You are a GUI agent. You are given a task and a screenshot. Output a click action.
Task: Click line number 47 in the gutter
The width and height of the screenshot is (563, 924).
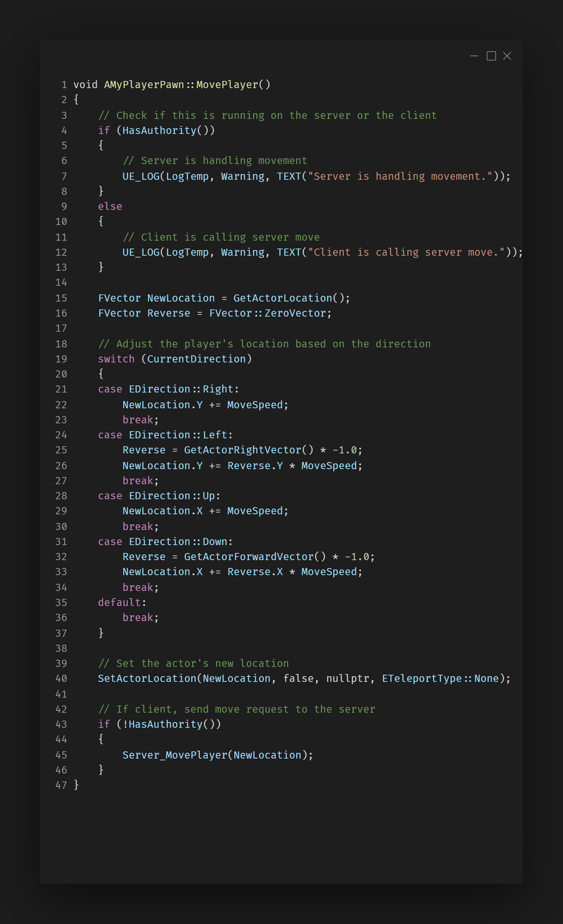[x=61, y=785]
